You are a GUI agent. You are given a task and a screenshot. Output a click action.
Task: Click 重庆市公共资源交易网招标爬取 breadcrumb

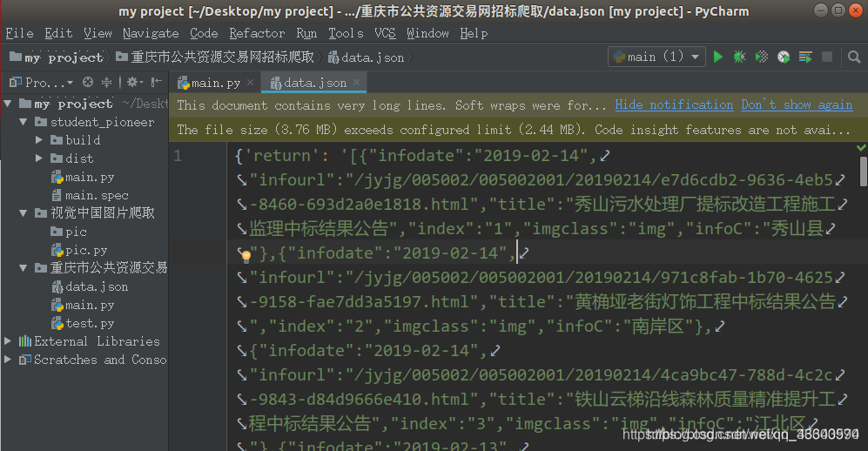click(x=215, y=57)
